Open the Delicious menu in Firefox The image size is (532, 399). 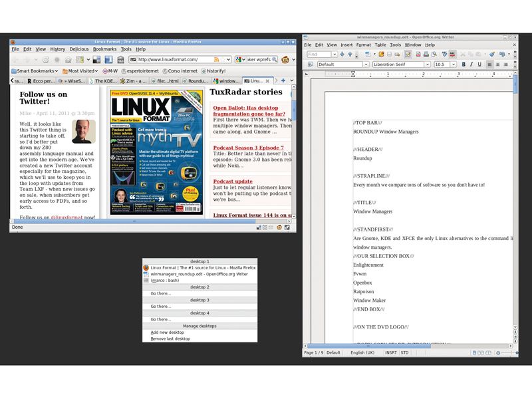pos(78,49)
